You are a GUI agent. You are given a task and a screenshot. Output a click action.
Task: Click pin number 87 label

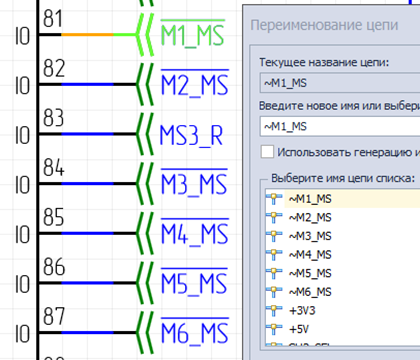click(x=53, y=317)
